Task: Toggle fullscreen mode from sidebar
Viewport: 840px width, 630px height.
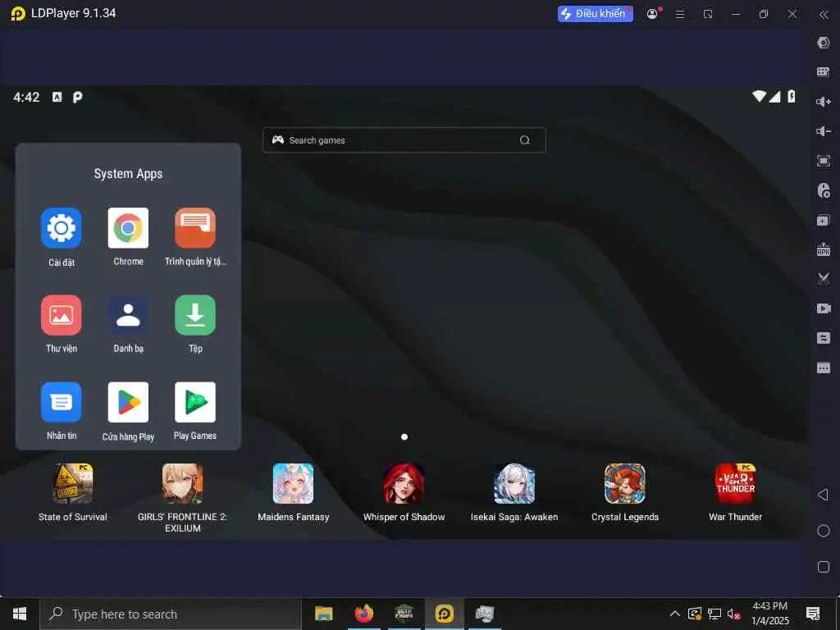Action: click(824, 161)
